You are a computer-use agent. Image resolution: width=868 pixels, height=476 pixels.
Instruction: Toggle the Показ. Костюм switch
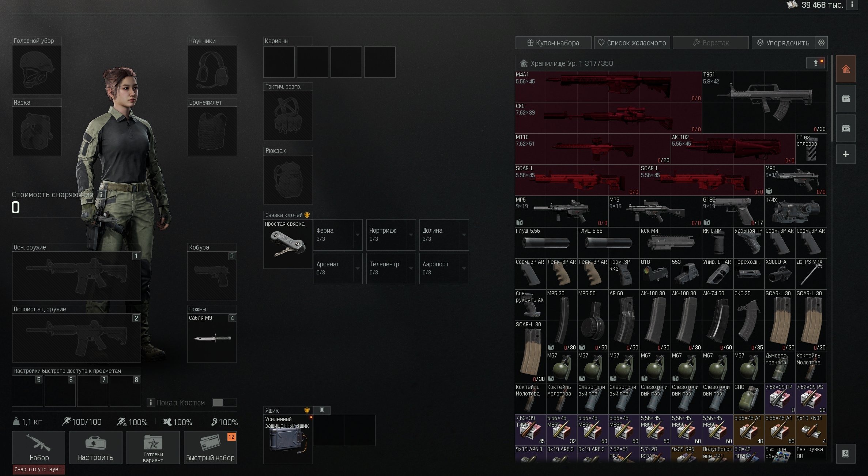tap(224, 402)
